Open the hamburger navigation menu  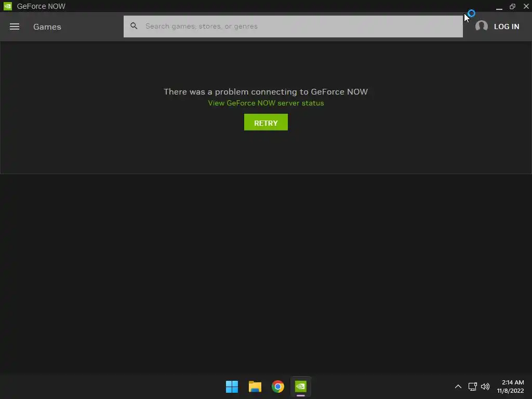(x=14, y=26)
